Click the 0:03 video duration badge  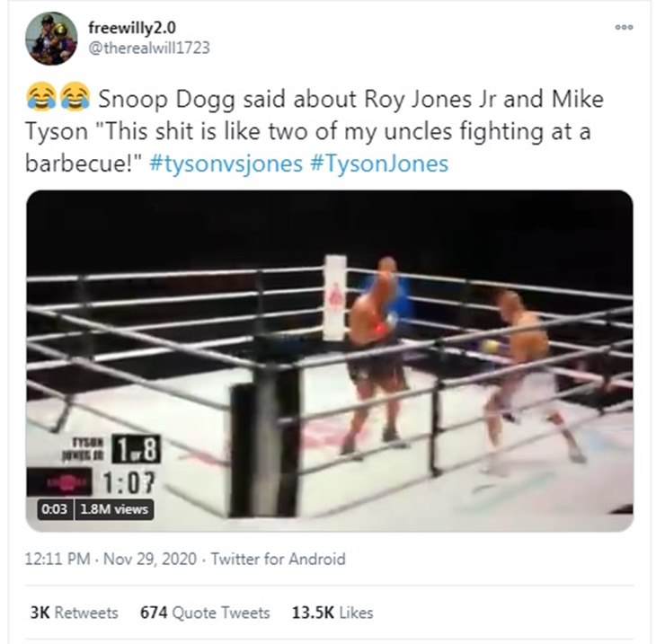[55, 509]
